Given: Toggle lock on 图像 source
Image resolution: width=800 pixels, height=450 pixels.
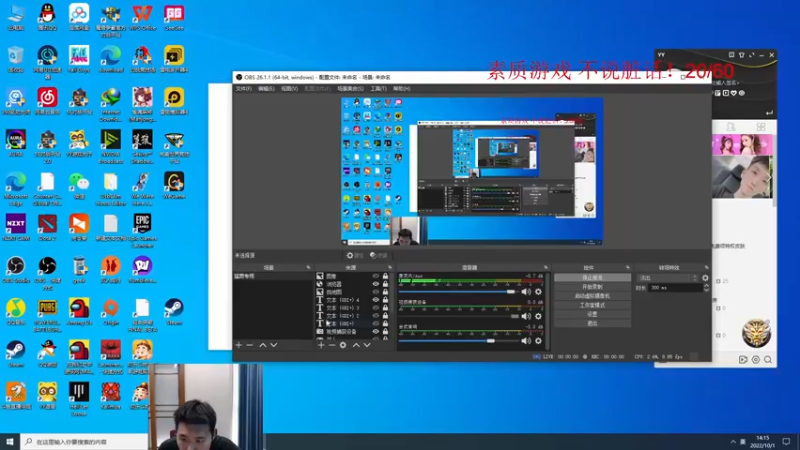Looking at the screenshot, I should pyautogui.click(x=385, y=276).
